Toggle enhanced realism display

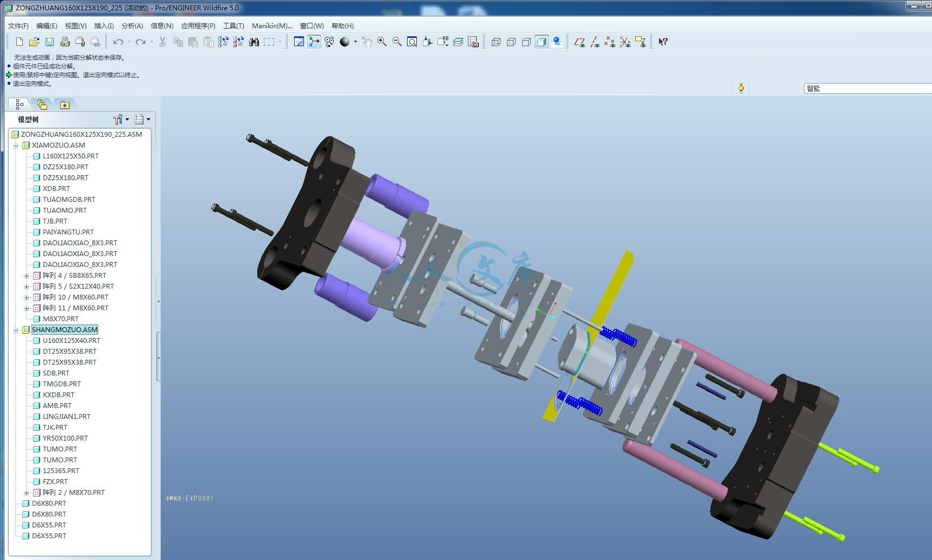pyautogui.click(x=557, y=42)
